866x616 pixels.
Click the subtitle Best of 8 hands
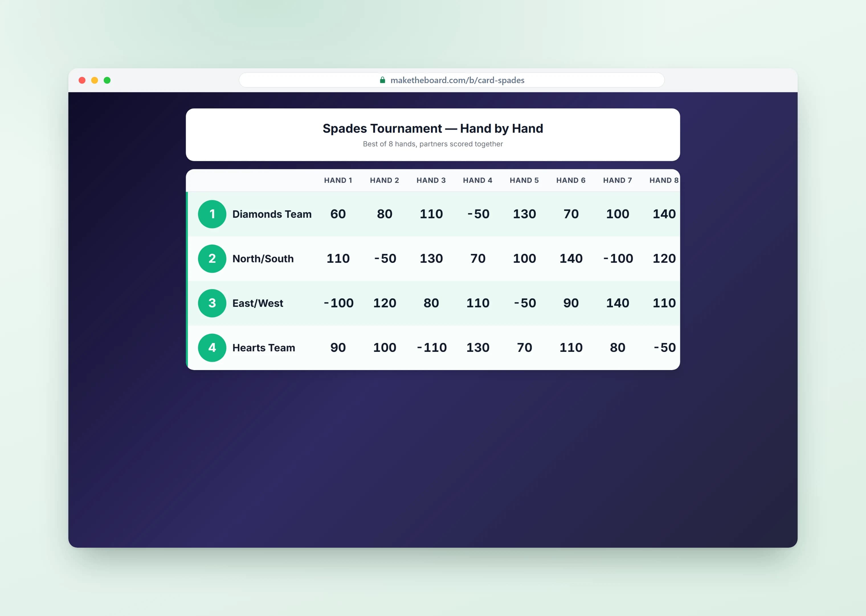click(x=433, y=144)
